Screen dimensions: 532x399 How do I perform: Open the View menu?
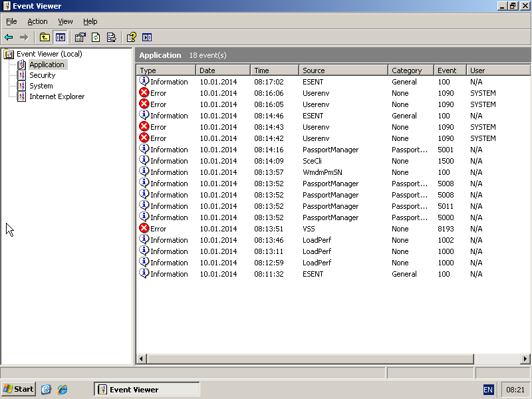point(65,21)
